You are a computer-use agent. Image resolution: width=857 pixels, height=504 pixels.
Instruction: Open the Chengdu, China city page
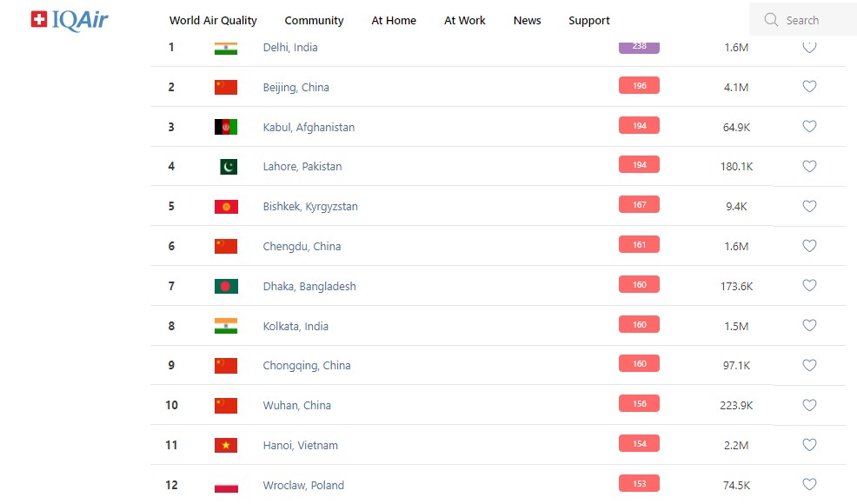point(302,246)
